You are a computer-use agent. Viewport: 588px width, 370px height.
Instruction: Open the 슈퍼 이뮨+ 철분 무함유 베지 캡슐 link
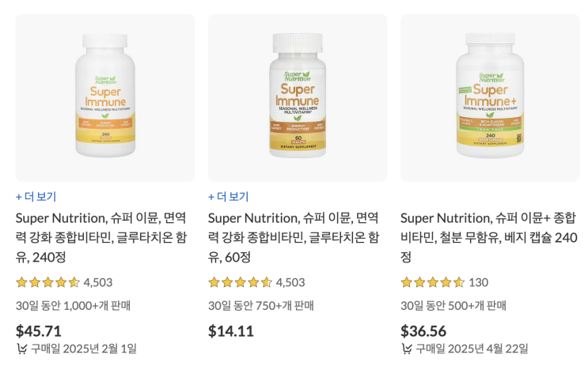click(489, 237)
